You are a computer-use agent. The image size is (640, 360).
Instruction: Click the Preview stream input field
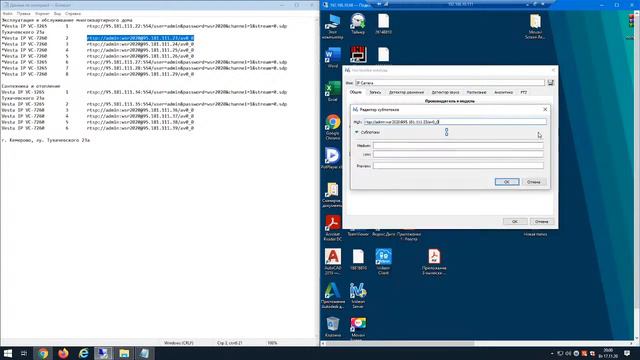pos(458,166)
